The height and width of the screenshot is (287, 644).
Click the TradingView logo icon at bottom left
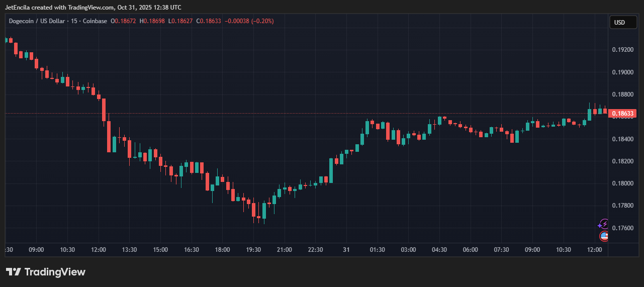point(14,272)
